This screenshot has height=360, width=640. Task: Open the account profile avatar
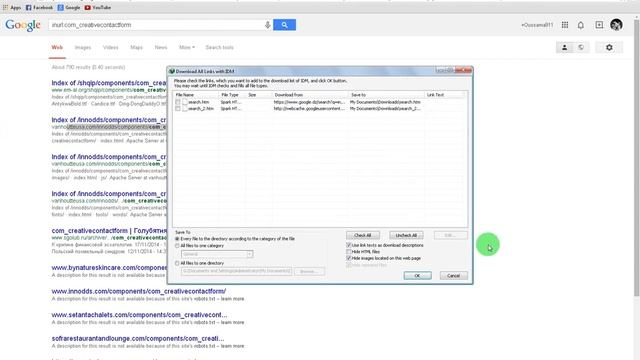pyautogui.click(x=616, y=25)
